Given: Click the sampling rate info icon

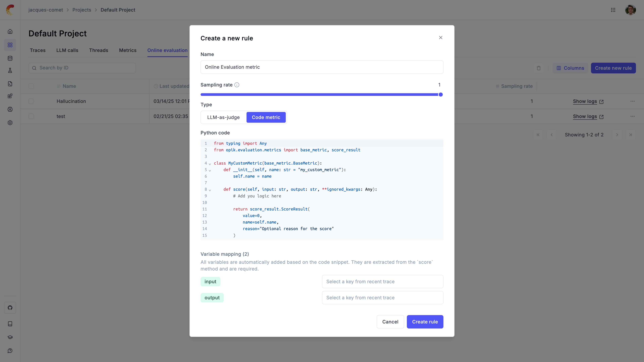Looking at the screenshot, I should click(237, 85).
